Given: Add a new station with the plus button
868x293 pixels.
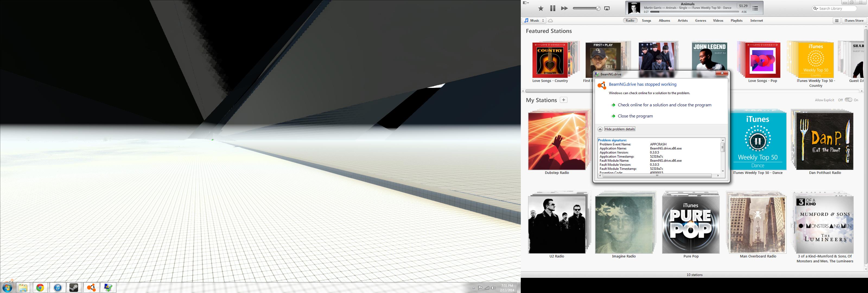Looking at the screenshot, I should click(x=564, y=100).
